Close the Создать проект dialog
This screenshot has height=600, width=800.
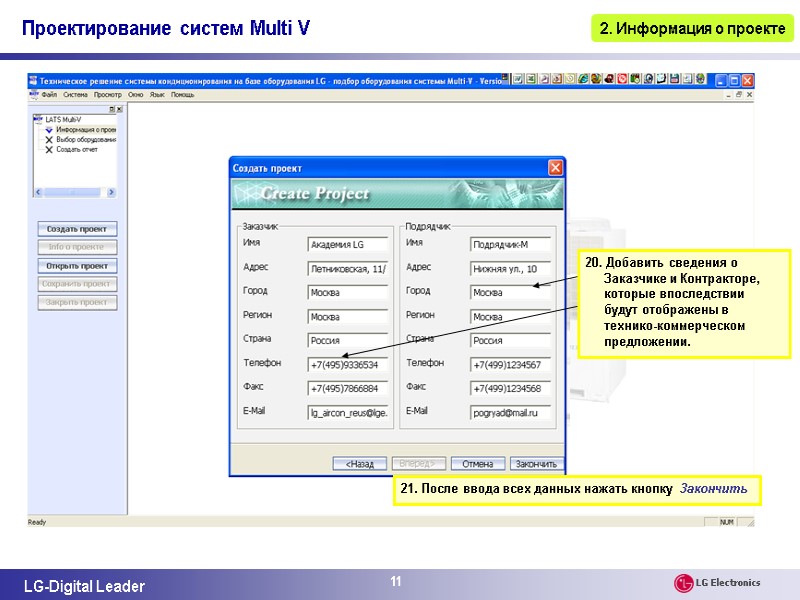pos(555,168)
